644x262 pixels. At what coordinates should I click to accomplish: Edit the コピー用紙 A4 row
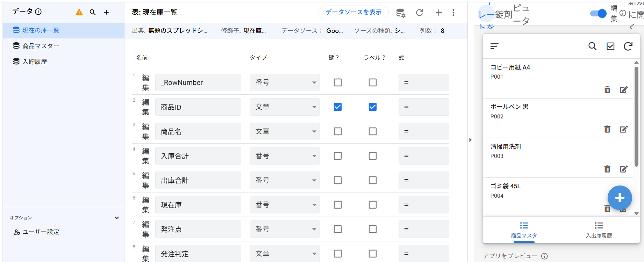[624, 90]
